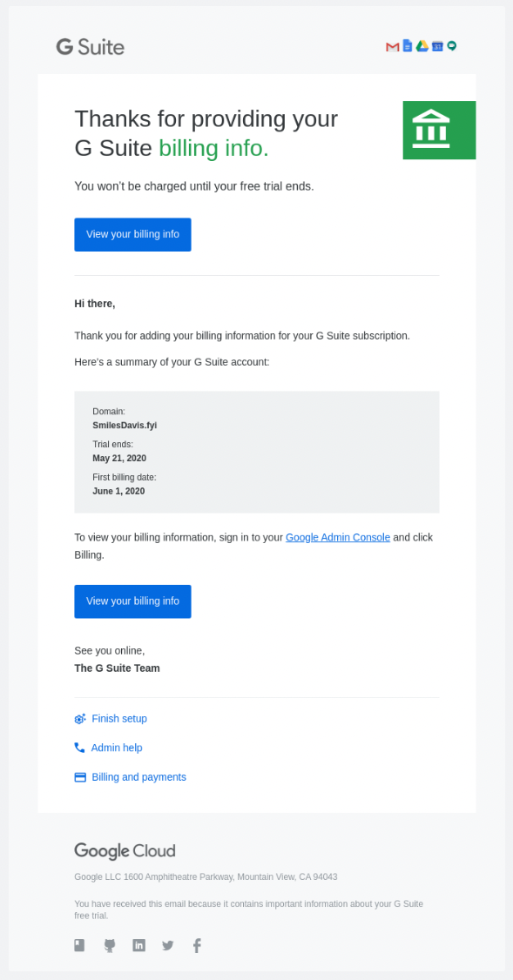The width and height of the screenshot is (513, 980).
Task: Open the LinkedIn icon in footer
Action: (138, 945)
